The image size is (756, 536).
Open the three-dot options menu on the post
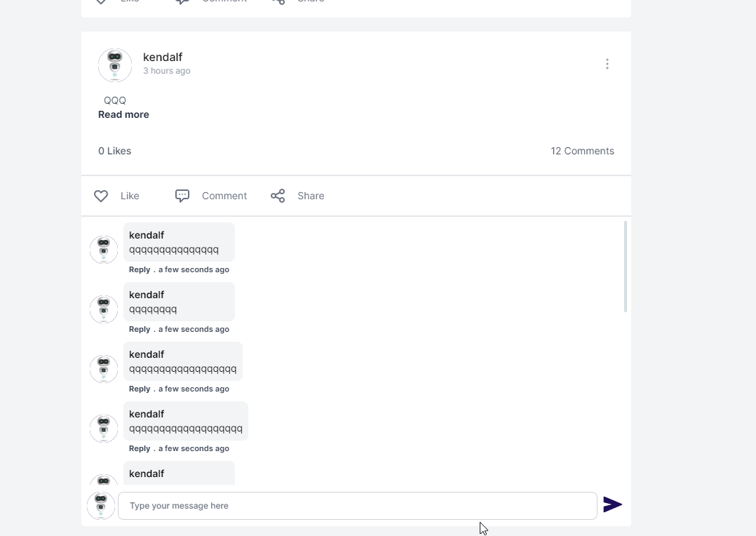607,63
